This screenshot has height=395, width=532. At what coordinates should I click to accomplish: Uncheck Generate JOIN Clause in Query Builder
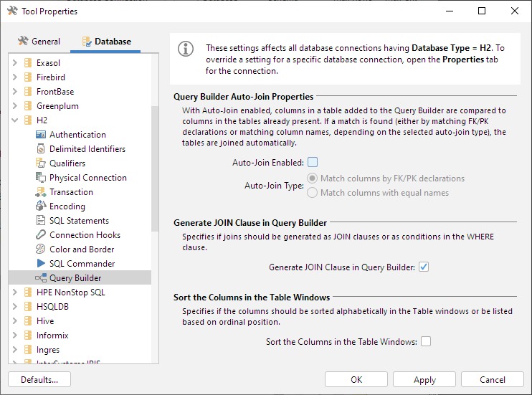coord(424,267)
